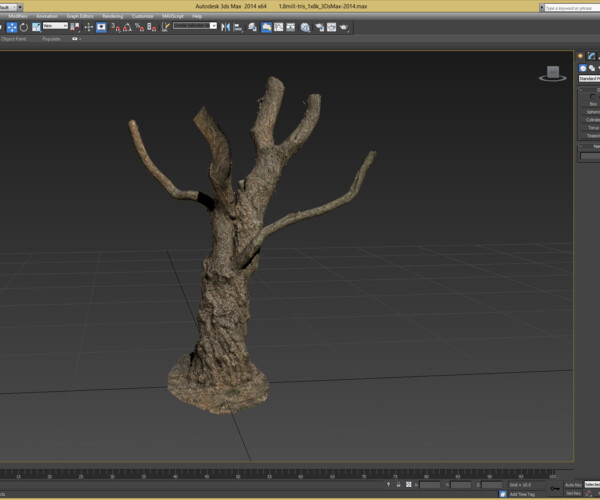Click the Sphere primitive button
The height and width of the screenshot is (500, 600).
[x=591, y=112]
